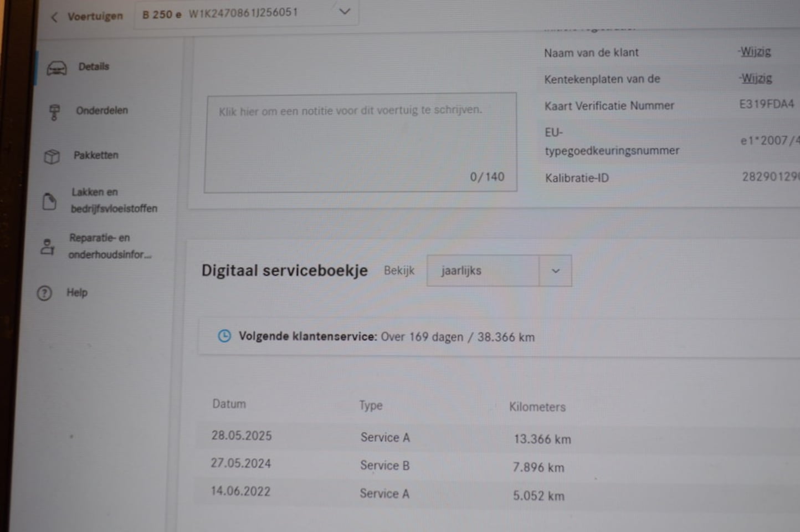Click the piston icon for Onderdelen
The height and width of the screenshot is (532, 800).
54,112
